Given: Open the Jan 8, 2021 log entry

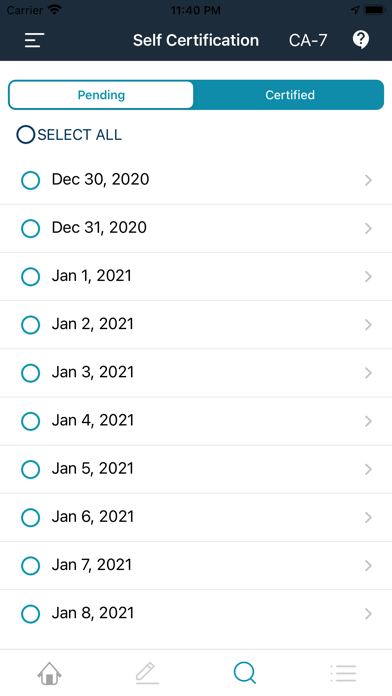Looking at the screenshot, I should [x=196, y=614].
